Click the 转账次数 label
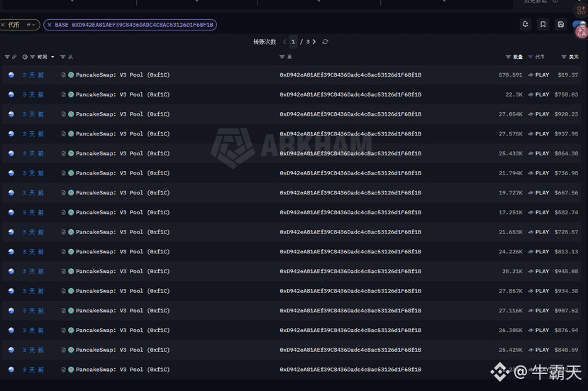Viewport: 588px width, 391px height. coord(265,42)
